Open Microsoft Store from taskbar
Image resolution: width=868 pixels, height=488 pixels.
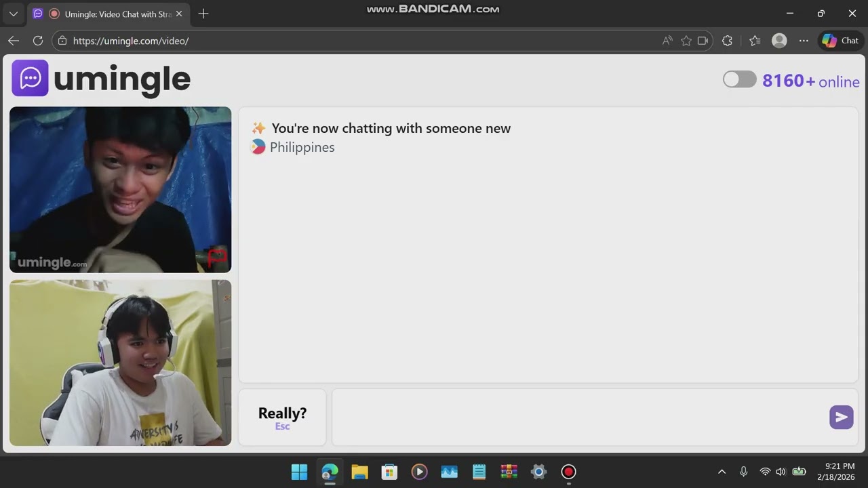[389, 472]
